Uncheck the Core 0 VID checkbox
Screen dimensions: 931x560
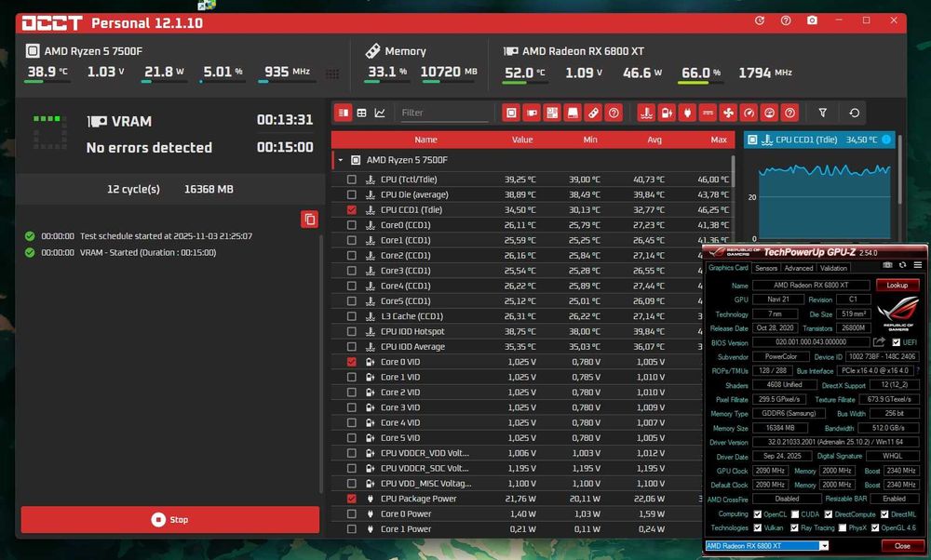(352, 362)
